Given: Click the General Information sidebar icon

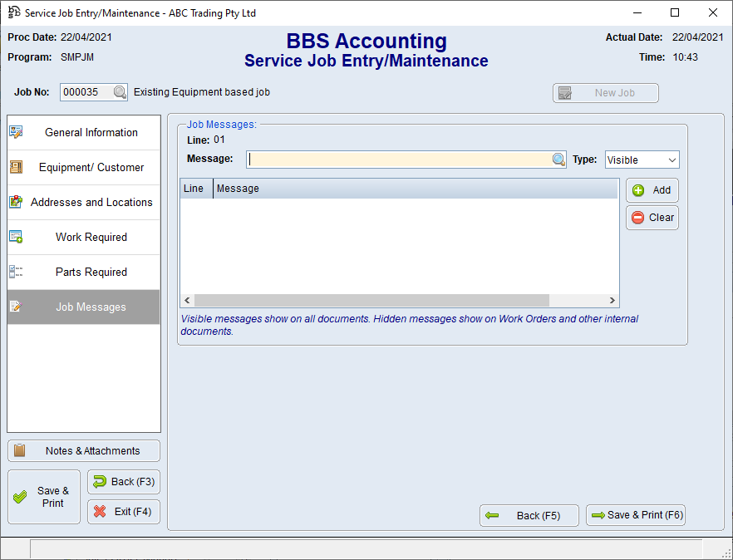Looking at the screenshot, I should [x=16, y=132].
